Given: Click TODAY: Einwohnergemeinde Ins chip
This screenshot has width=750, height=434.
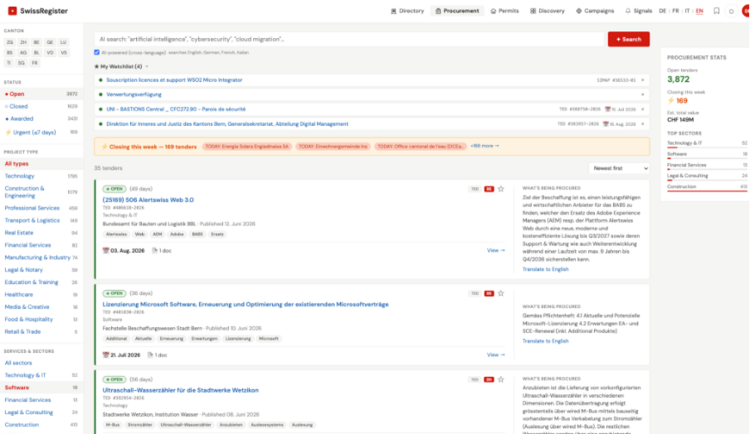Looking at the screenshot, I should tap(333, 146).
